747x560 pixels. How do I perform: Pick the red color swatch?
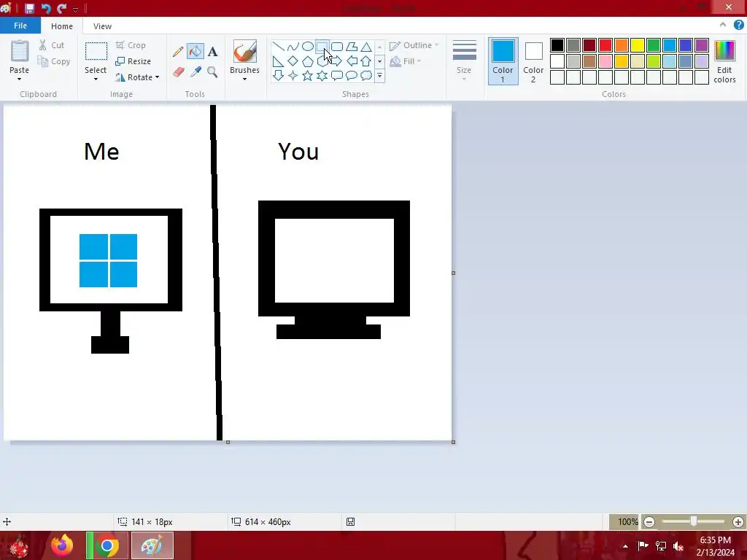click(605, 45)
